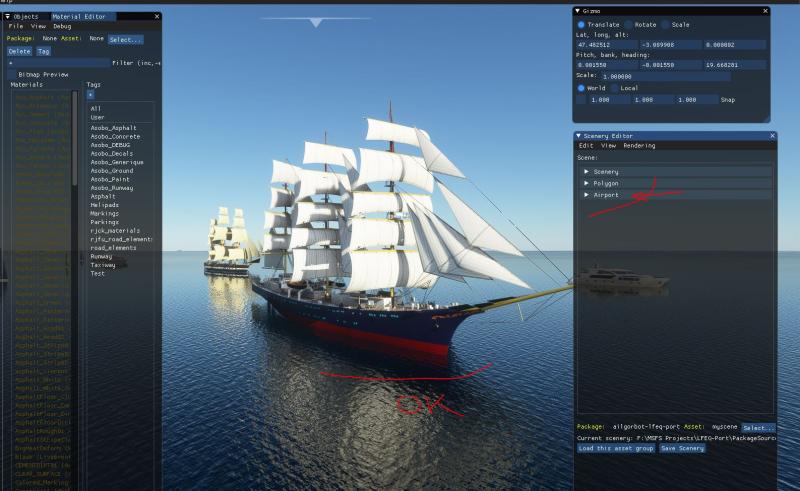Select the Scale gizmo mode

pos(665,24)
